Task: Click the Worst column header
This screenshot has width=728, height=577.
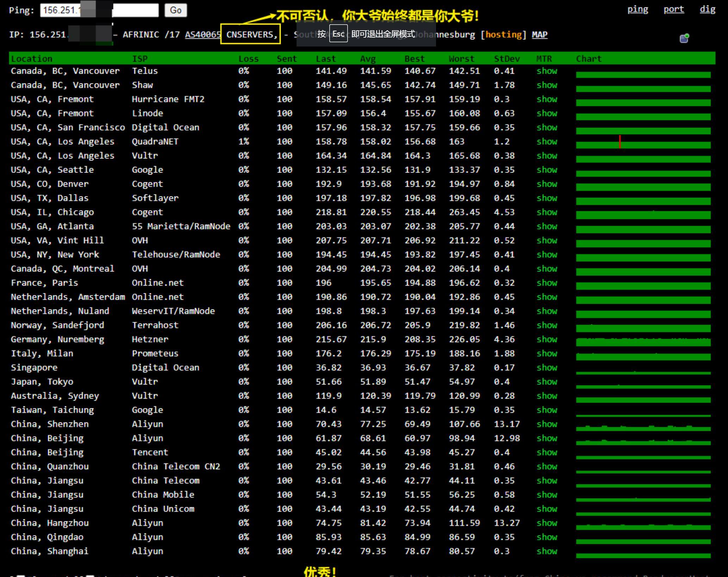Action: click(x=461, y=58)
